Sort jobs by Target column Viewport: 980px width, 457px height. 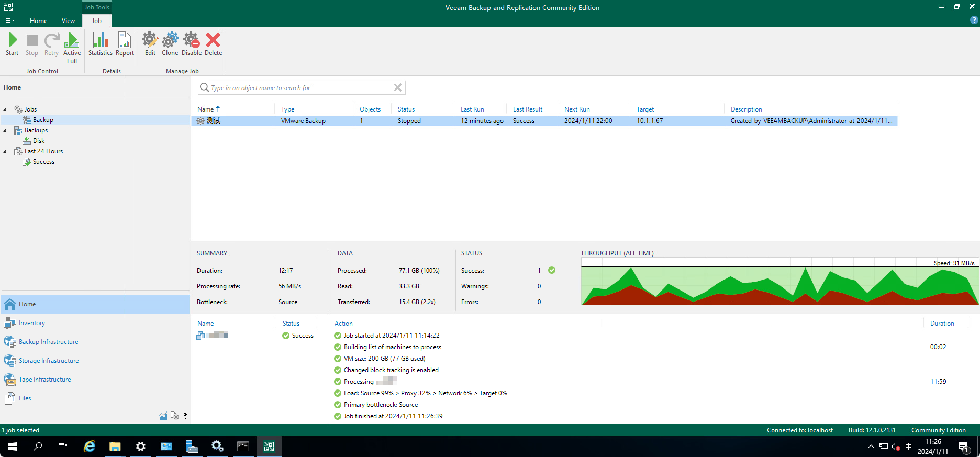click(x=645, y=109)
